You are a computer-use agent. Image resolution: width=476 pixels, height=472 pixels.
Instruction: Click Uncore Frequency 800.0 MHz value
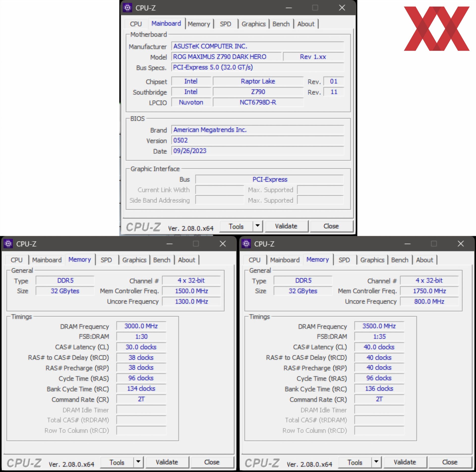tap(429, 302)
